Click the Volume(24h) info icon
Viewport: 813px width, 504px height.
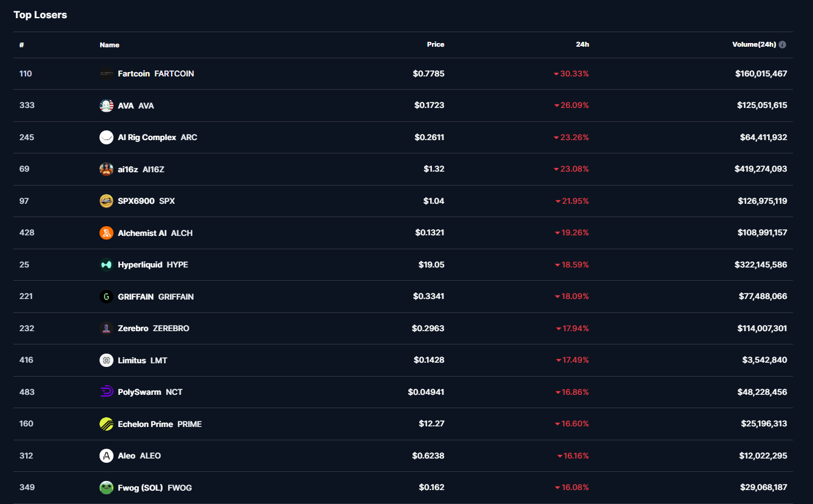point(783,45)
